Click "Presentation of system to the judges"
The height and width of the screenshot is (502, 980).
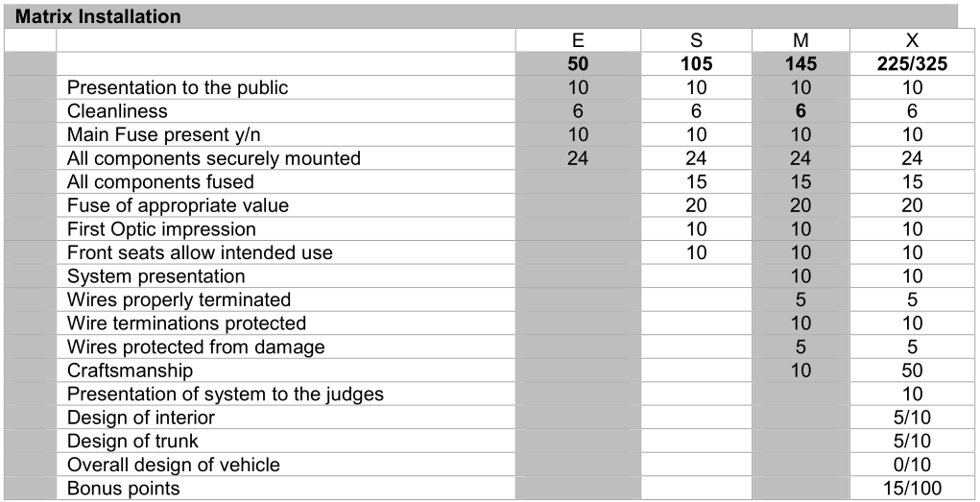click(225, 394)
